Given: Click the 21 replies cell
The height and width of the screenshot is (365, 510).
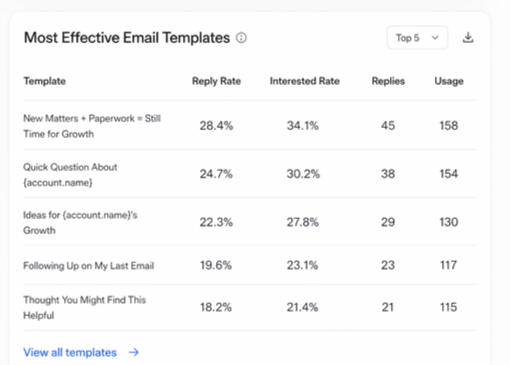Looking at the screenshot, I should click(x=388, y=307).
